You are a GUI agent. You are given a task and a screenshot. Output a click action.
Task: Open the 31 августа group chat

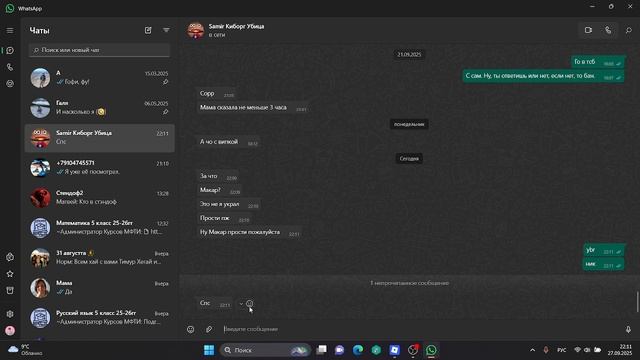coord(100,258)
